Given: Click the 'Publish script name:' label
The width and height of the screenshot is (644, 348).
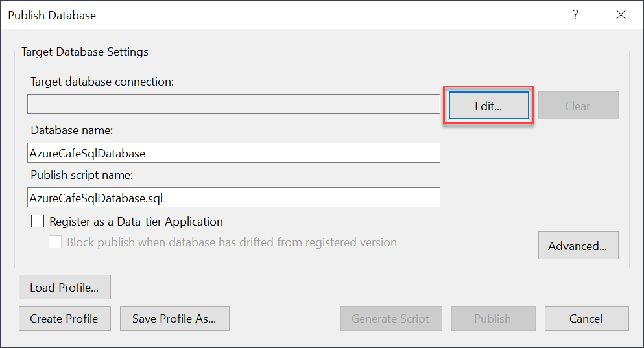Looking at the screenshot, I should click(x=82, y=175).
